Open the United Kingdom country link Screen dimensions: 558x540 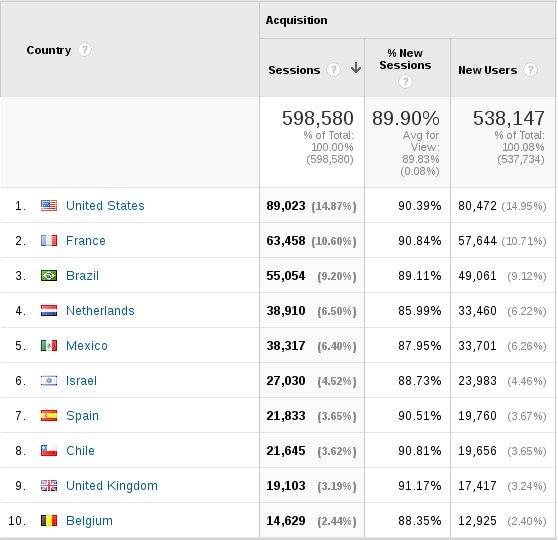click(112, 486)
